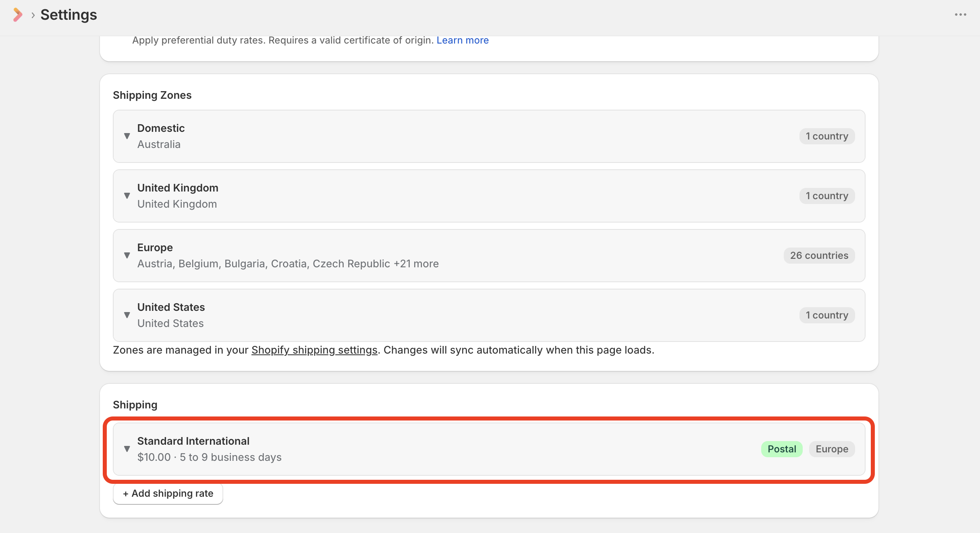Select Standard International rate title
980x533 pixels.
pyautogui.click(x=193, y=441)
